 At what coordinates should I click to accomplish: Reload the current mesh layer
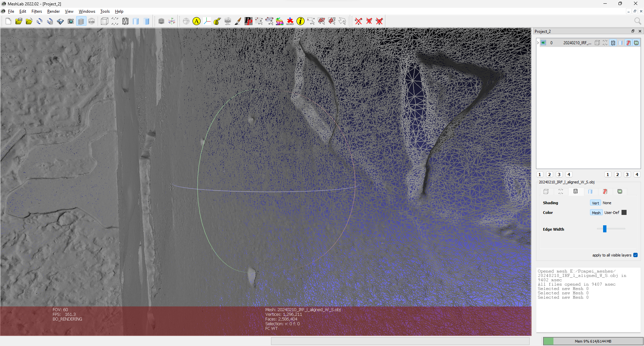(40, 21)
